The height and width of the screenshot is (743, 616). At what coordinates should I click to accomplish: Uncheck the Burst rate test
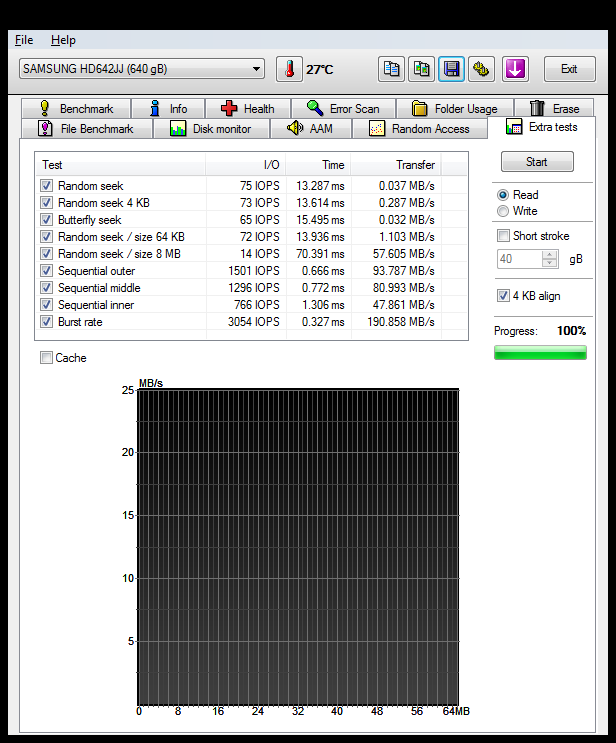click(x=46, y=322)
